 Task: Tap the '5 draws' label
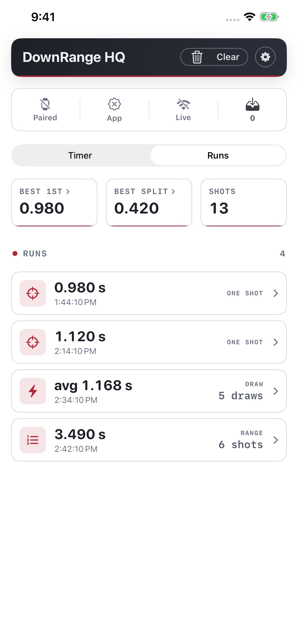click(241, 396)
